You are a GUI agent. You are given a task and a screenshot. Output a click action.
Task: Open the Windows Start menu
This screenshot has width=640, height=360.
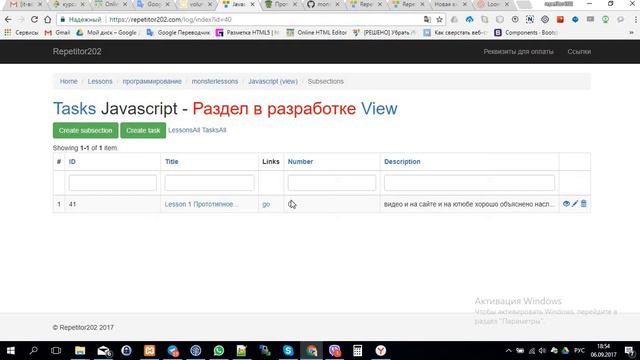pos(11,351)
